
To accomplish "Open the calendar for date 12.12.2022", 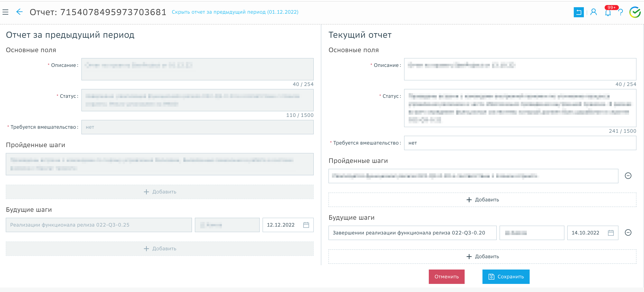I will tap(307, 225).
